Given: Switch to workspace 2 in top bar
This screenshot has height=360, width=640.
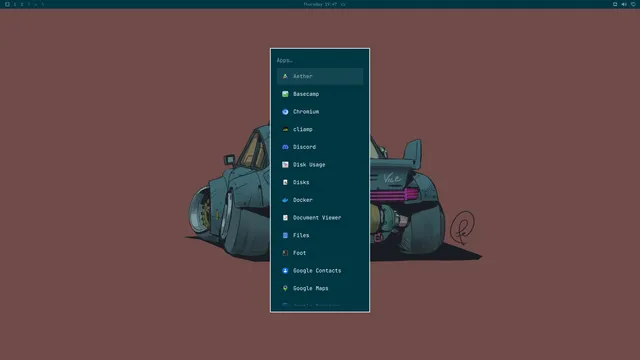Looking at the screenshot, I should click(22, 4).
